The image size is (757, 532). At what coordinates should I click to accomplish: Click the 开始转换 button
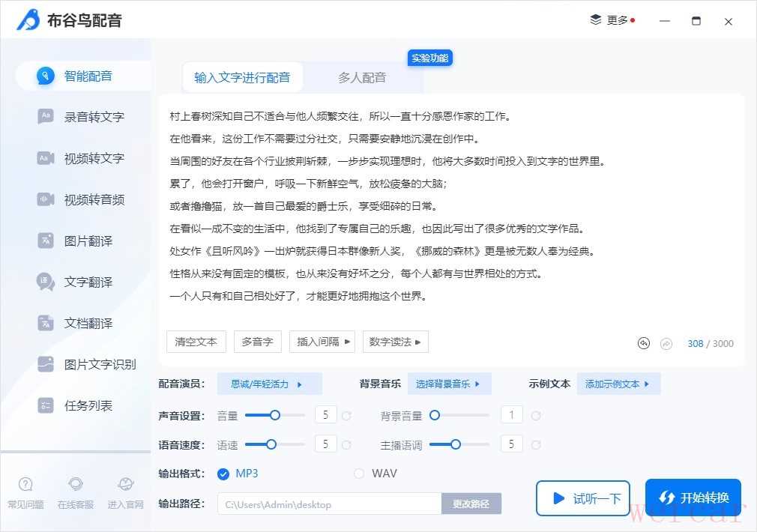pos(693,498)
